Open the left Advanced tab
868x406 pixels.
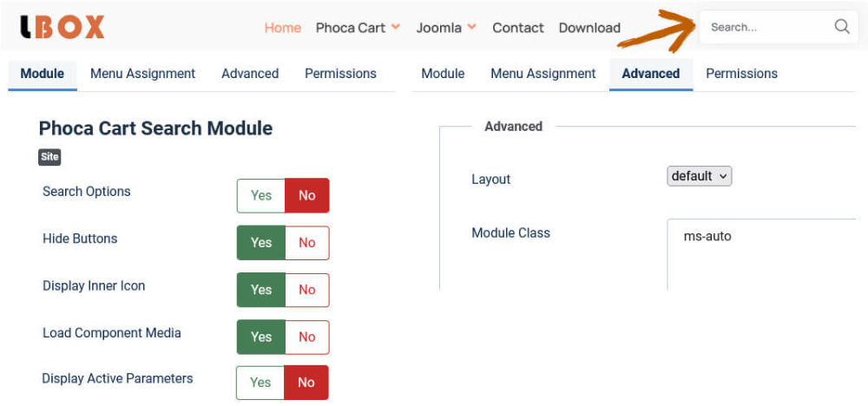250,74
